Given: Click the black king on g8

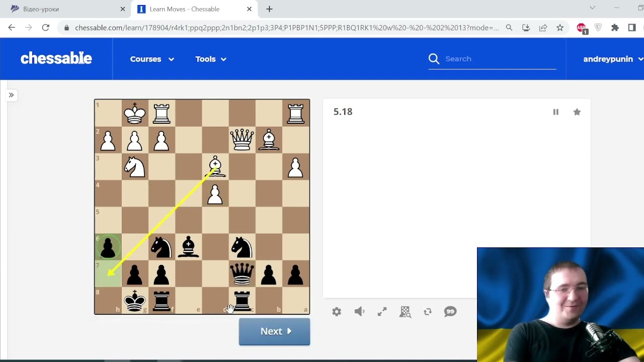Looking at the screenshot, I should point(135,301).
